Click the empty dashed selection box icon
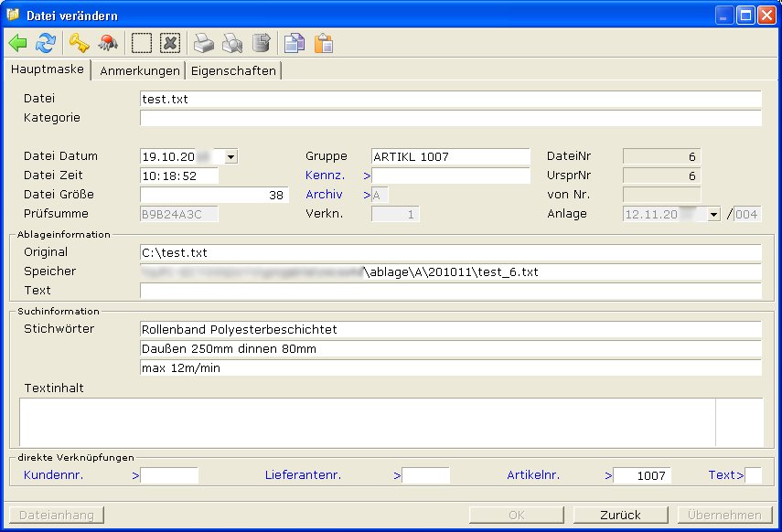Screen dimensions: 782x532 pos(142,43)
